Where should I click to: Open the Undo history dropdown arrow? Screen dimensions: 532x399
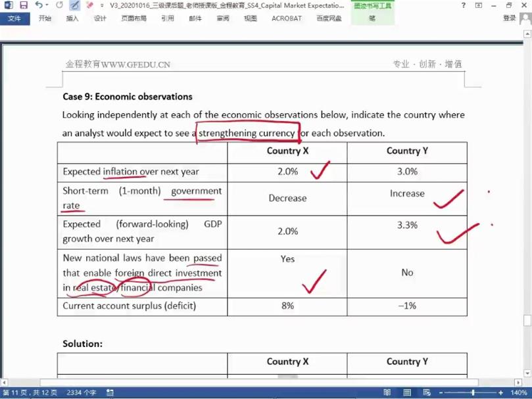point(47,5)
